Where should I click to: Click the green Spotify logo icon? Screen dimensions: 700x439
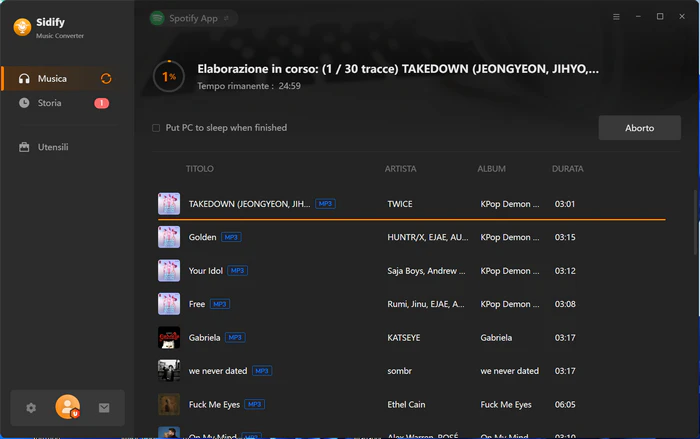(157, 18)
